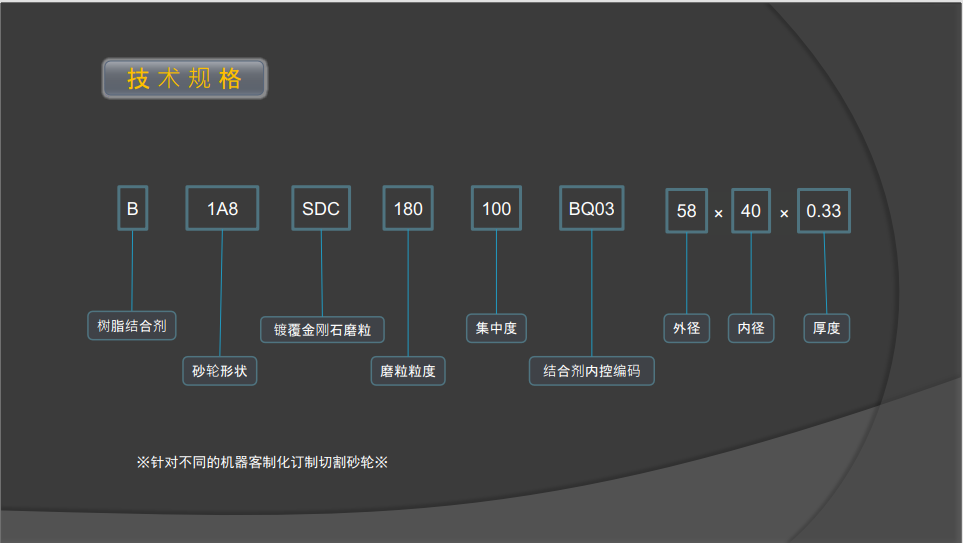This screenshot has width=963, height=543.
Task: Select the 砂轮形状 label
Action: (x=220, y=371)
